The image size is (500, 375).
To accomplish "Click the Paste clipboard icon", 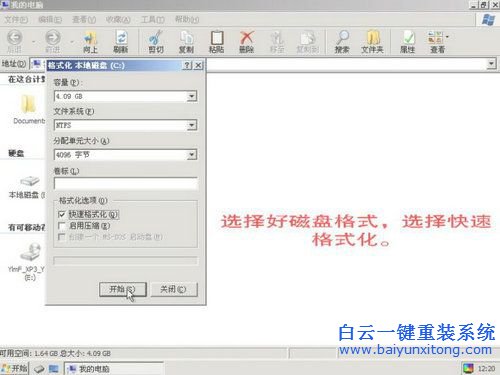I will click(x=217, y=38).
